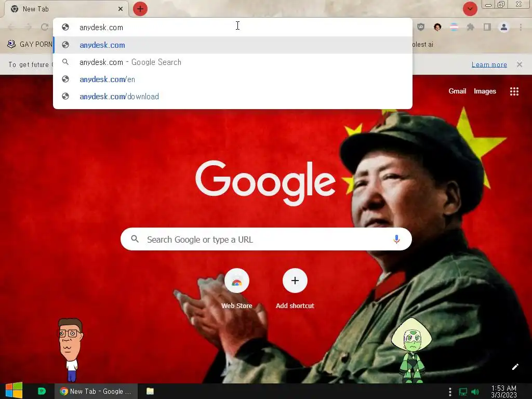
Task: Click the Add shortcut button
Action: pos(295,289)
